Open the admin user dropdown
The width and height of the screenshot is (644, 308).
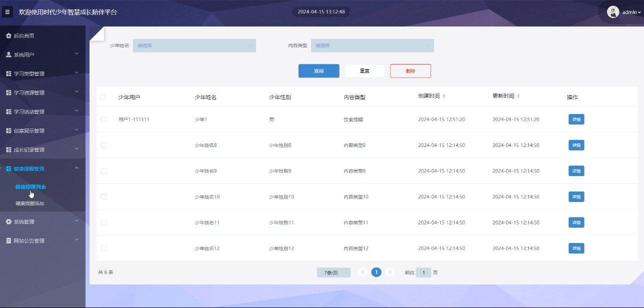(631, 12)
